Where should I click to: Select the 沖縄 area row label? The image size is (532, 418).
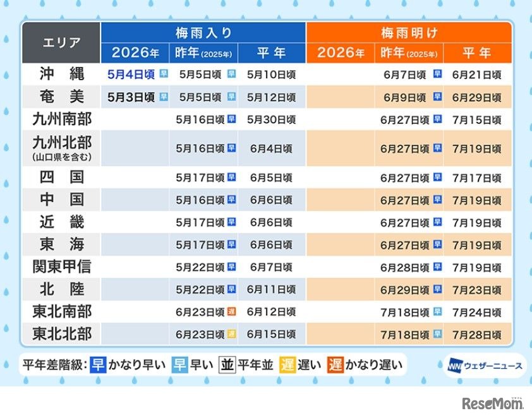(61, 74)
